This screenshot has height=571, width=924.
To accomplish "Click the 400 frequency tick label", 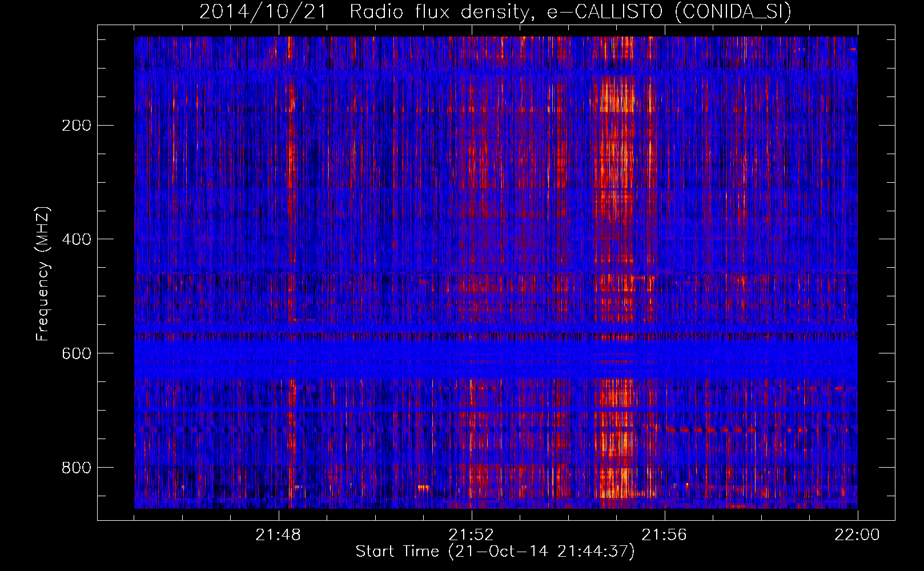I will tap(77, 239).
